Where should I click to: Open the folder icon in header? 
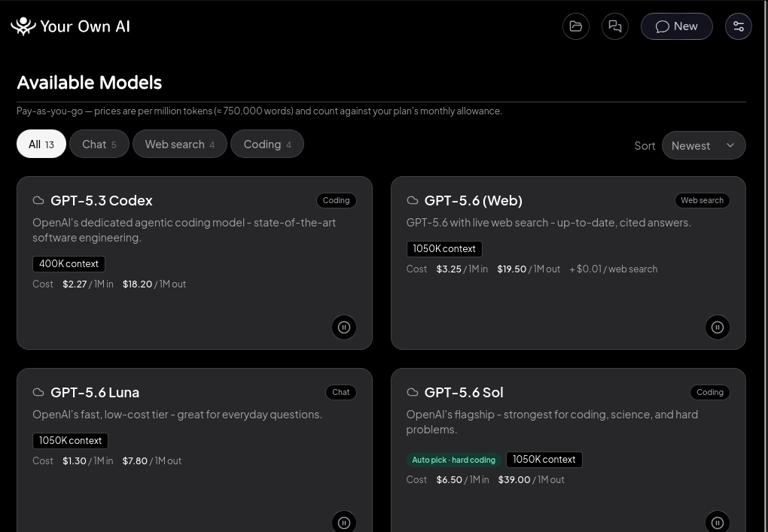tap(575, 26)
